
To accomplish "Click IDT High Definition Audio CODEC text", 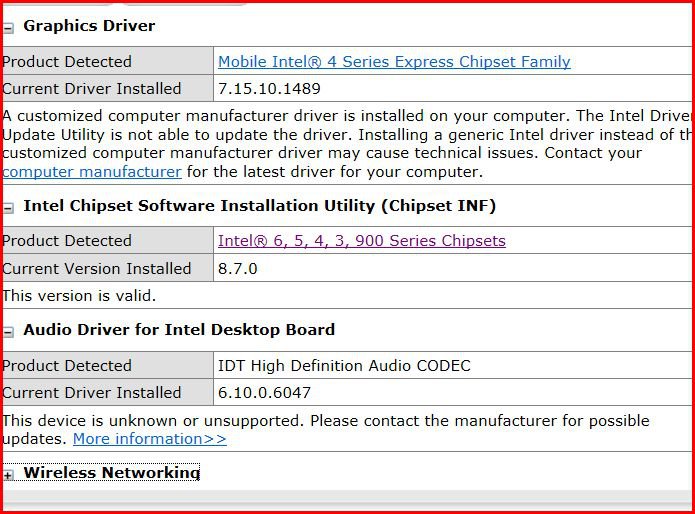I will click(344, 366).
